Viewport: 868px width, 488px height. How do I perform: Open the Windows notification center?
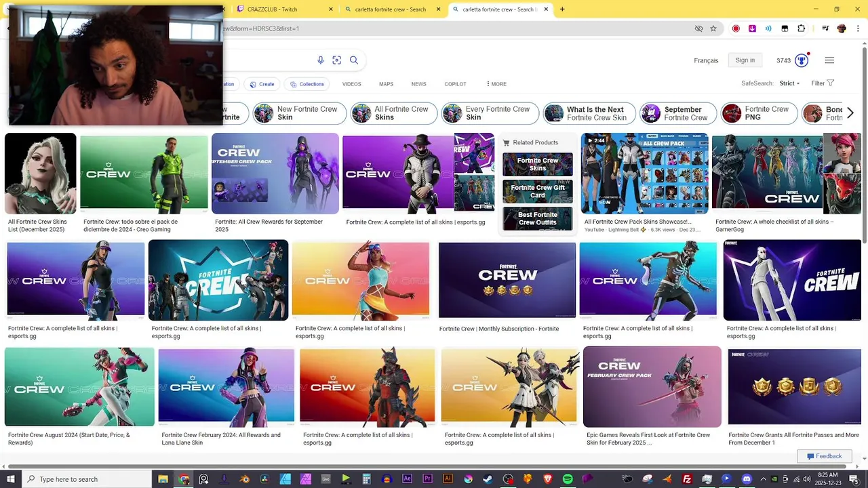pyautogui.click(x=854, y=479)
